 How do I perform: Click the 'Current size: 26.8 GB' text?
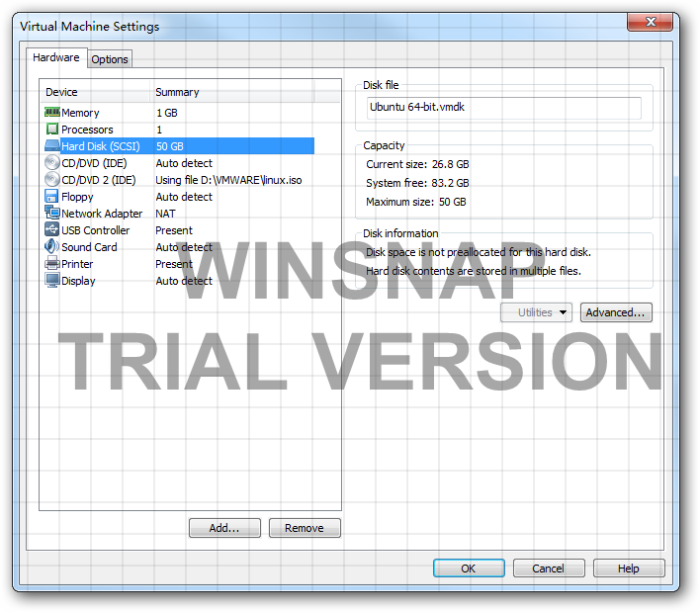417,164
